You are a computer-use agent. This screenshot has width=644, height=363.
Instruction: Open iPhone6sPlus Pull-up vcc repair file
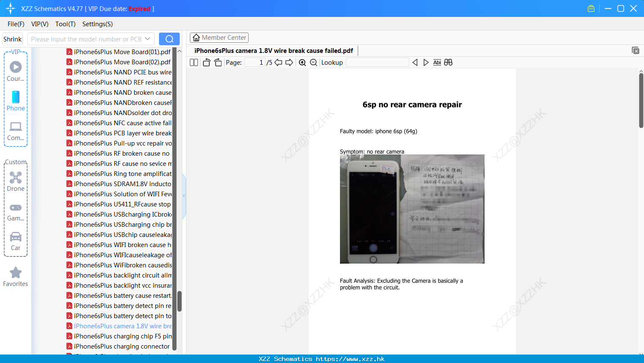tap(119, 143)
